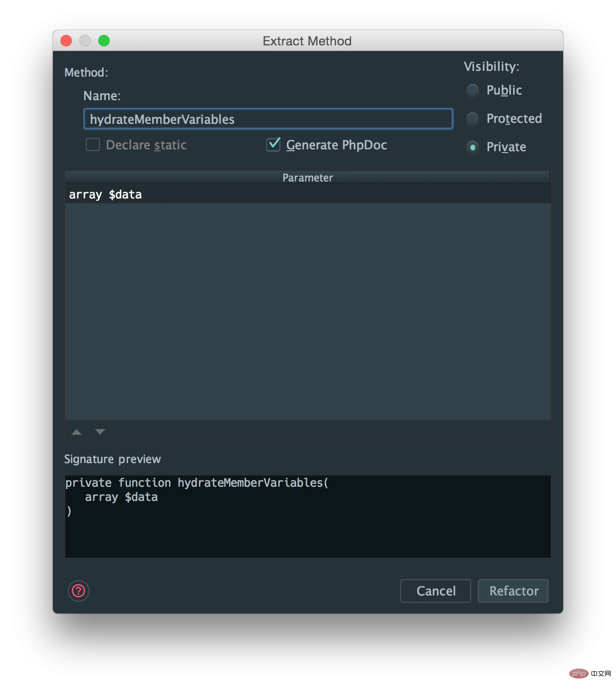Close the Extract Method dialog with red button
Viewport: 616px width, 689px height.
(66, 41)
